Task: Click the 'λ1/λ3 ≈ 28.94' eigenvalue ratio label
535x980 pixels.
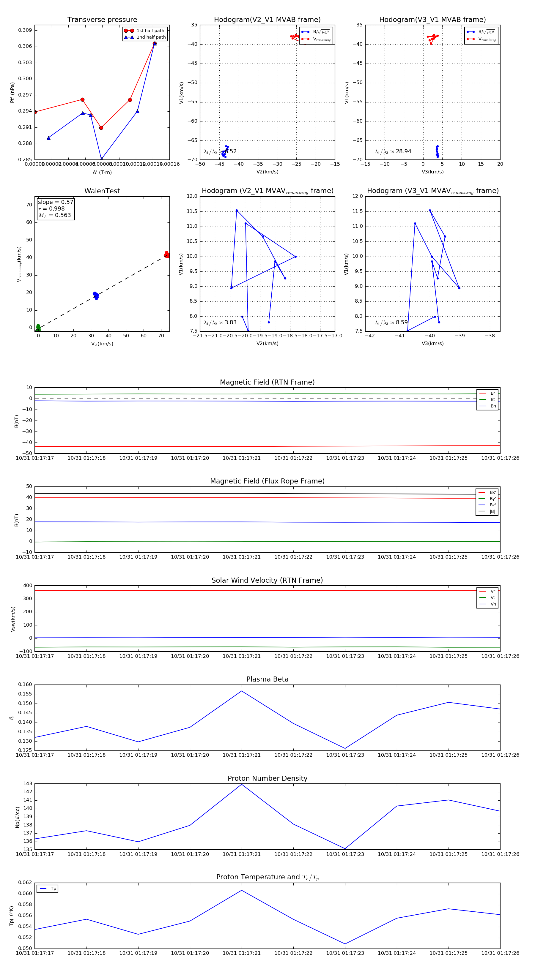Action: 393,151
